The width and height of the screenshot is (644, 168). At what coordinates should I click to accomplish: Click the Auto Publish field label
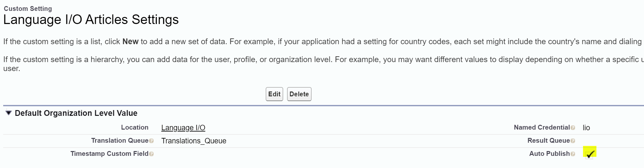(x=549, y=154)
